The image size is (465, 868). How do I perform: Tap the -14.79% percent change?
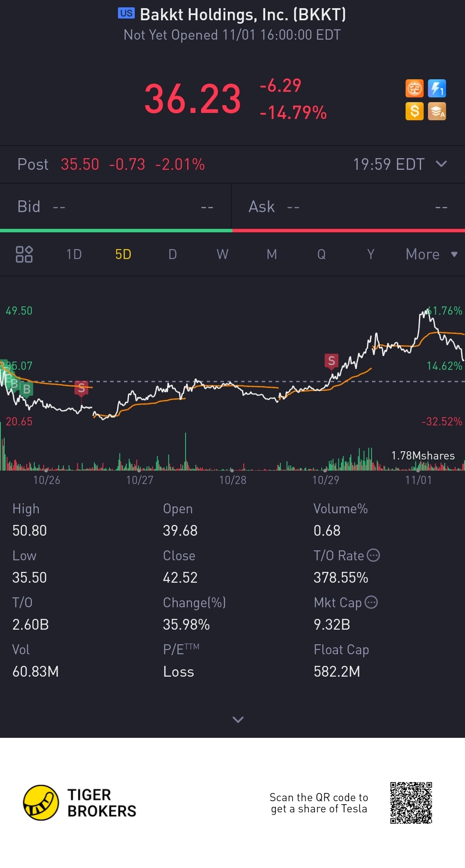(x=293, y=112)
